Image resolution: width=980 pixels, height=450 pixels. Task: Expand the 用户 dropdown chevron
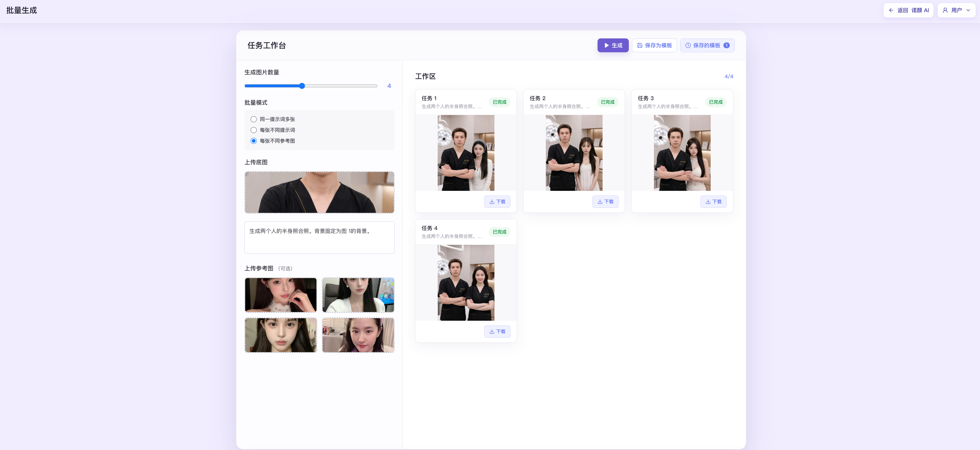click(x=968, y=10)
